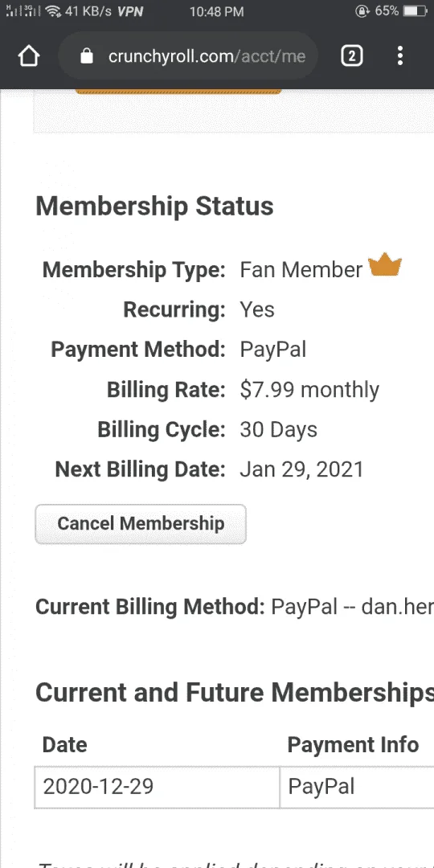The width and height of the screenshot is (434, 868).
Task: Tap the browser home icon
Action: coord(29,56)
